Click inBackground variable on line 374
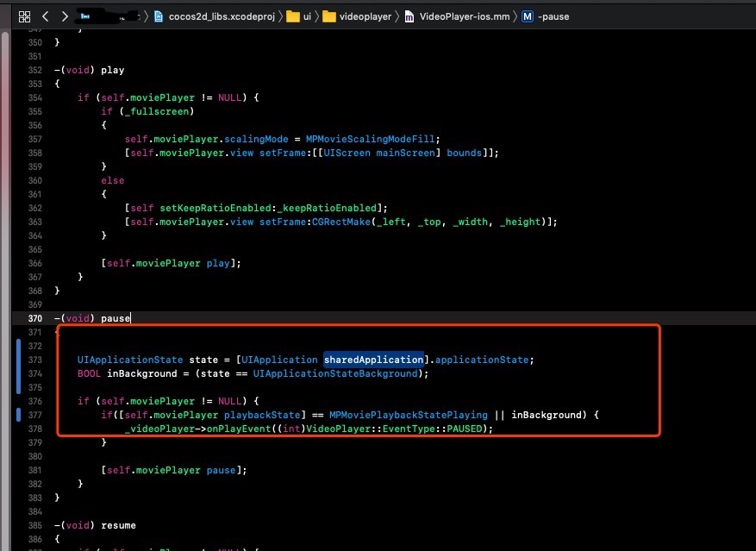Screen dimensions: 756x551 (141, 374)
